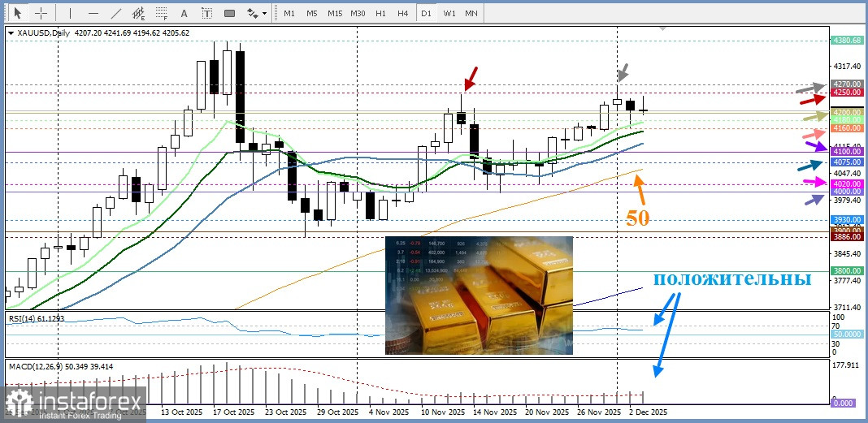Select the text 'A' tool
The width and height of the screenshot is (868, 423).
click(x=184, y=13)
